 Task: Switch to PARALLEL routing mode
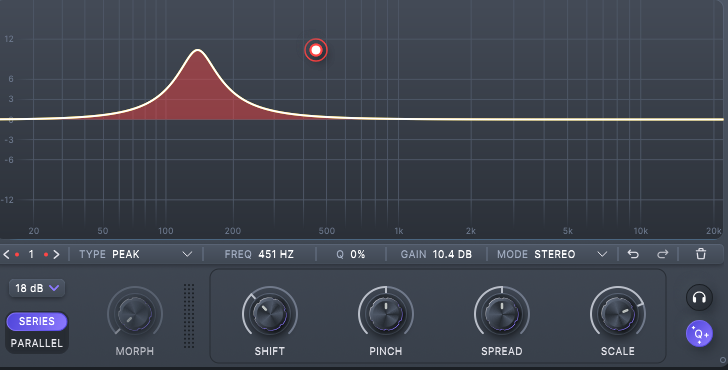coord(37,343)
